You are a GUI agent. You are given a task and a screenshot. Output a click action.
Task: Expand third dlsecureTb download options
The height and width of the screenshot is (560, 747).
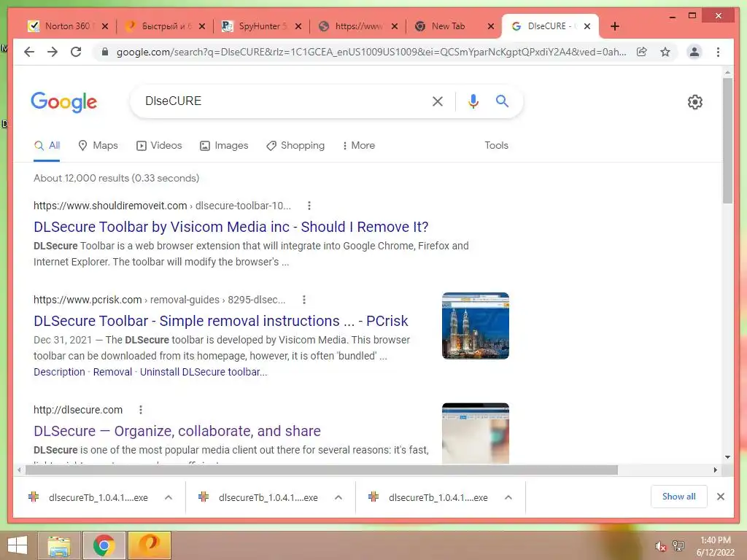tap(508, 497)
